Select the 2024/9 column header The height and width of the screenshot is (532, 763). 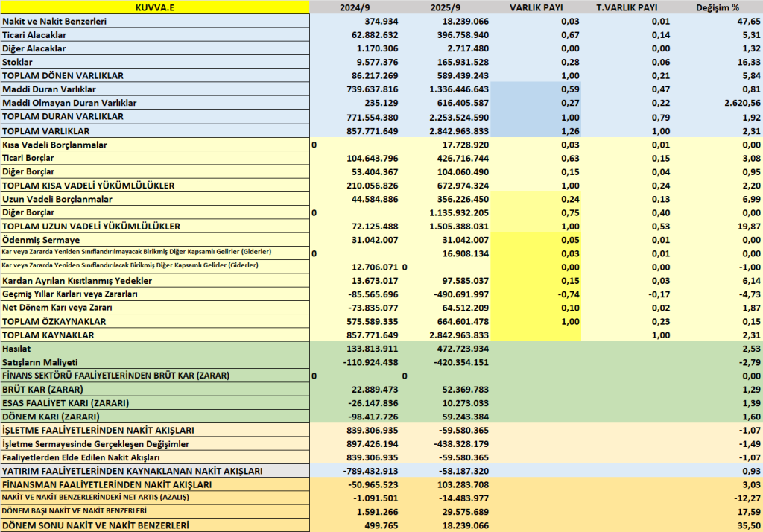[x=355, y=7]
